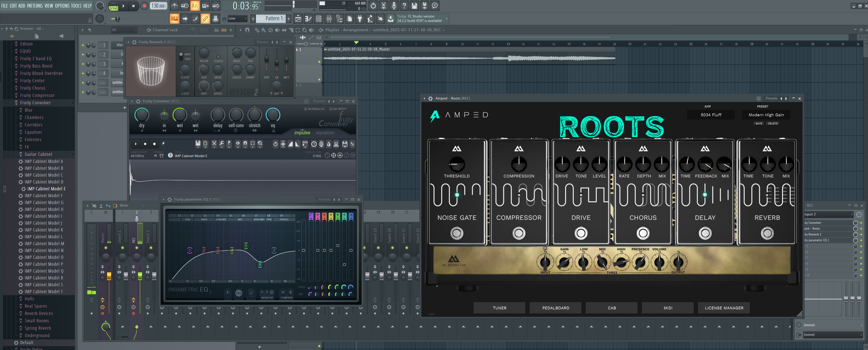Switch to the equalizer tab in Fruity Convolver
Viewport: 868px width, 350px height.
(x=325, y=133)
